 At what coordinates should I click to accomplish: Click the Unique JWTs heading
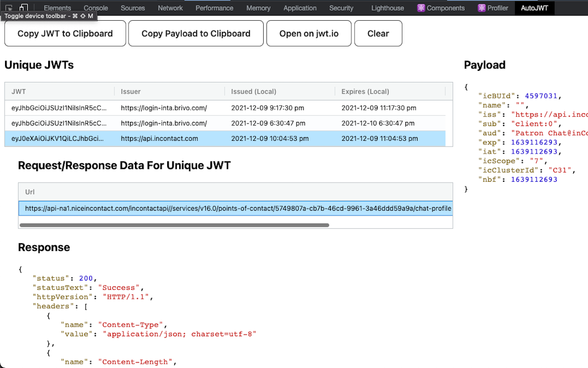(39, 65)
